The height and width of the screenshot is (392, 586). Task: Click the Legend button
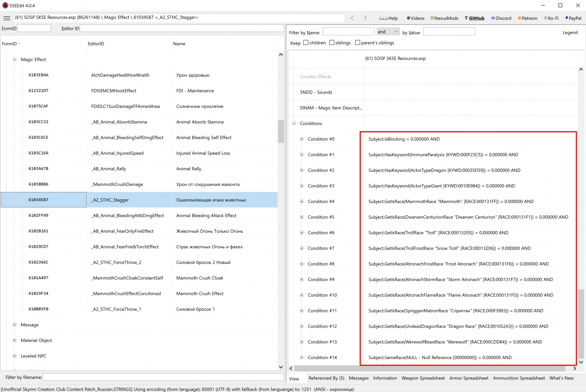tap(570, 33)
